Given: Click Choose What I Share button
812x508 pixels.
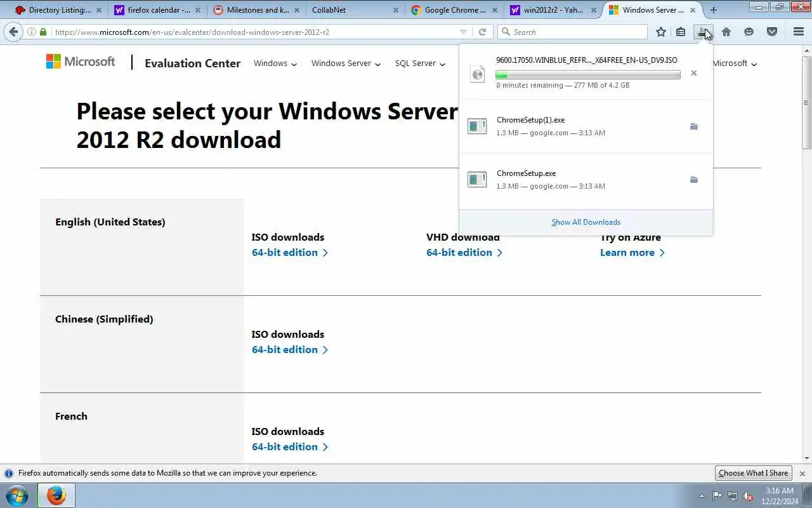Looking at the screenshot, I should (754, 473).
